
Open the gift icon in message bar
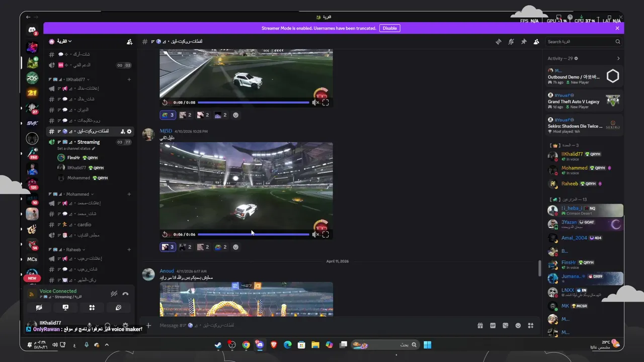coord(480,325)
